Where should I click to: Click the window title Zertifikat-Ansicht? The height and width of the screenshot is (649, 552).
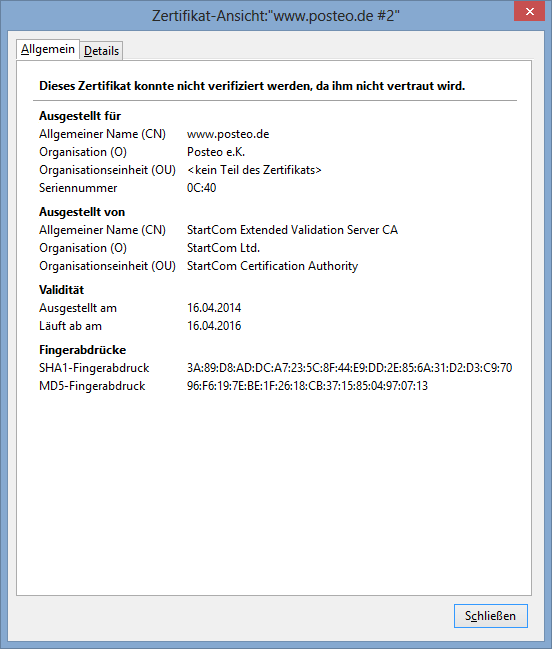(x=276, y=16)
